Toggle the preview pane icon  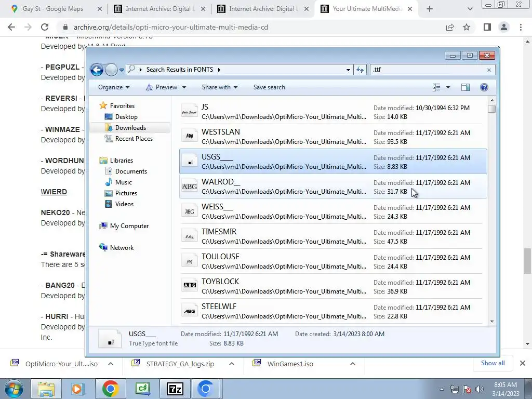tap(465, 87)
